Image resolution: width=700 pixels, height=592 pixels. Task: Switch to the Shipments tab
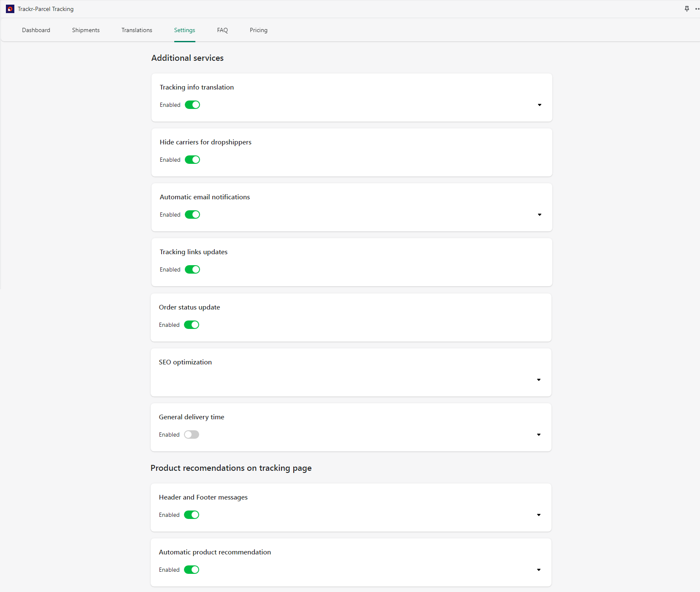(86, 30)
